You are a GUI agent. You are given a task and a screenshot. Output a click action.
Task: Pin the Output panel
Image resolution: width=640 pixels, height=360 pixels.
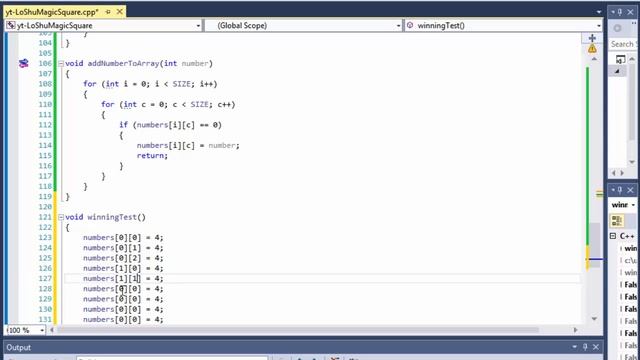click(585, 347)
